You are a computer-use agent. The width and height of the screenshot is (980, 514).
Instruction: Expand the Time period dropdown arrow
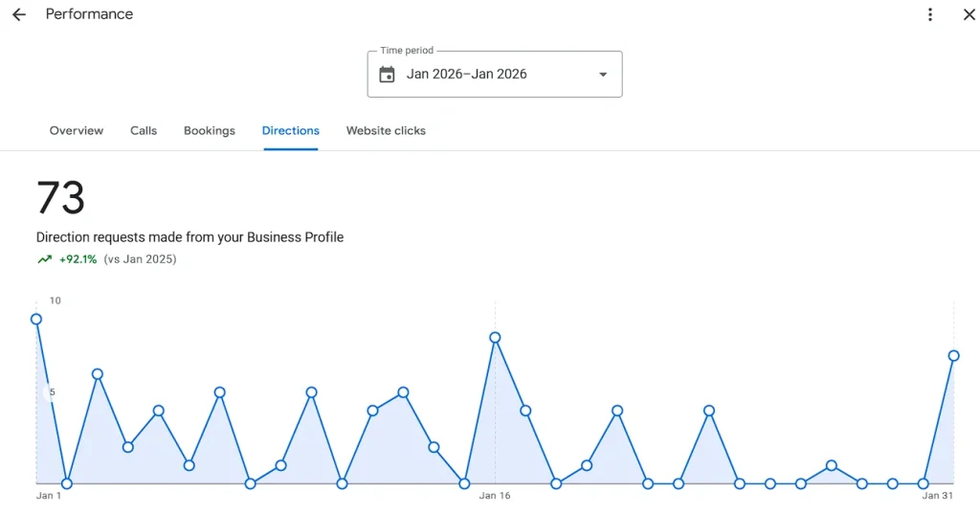coord(603,75)
